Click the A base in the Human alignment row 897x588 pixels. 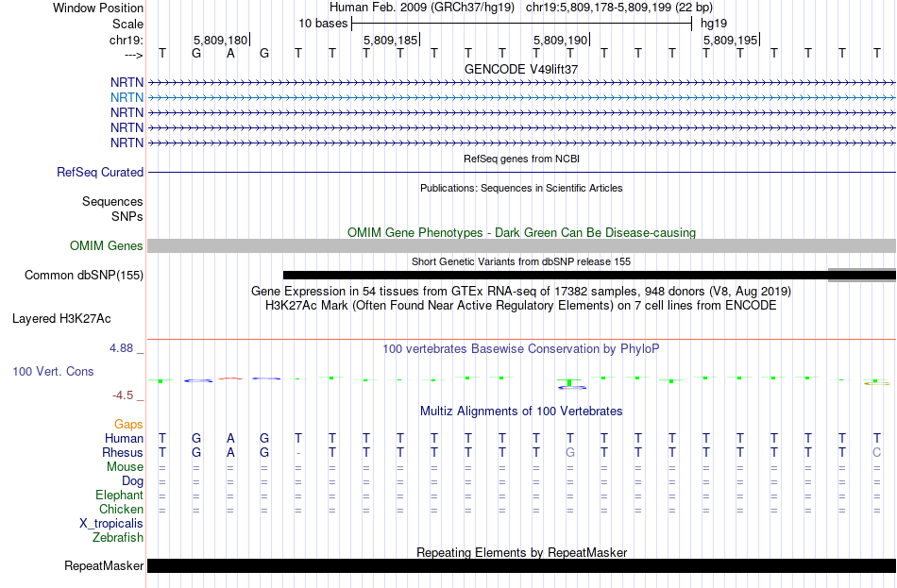point(230,439)
